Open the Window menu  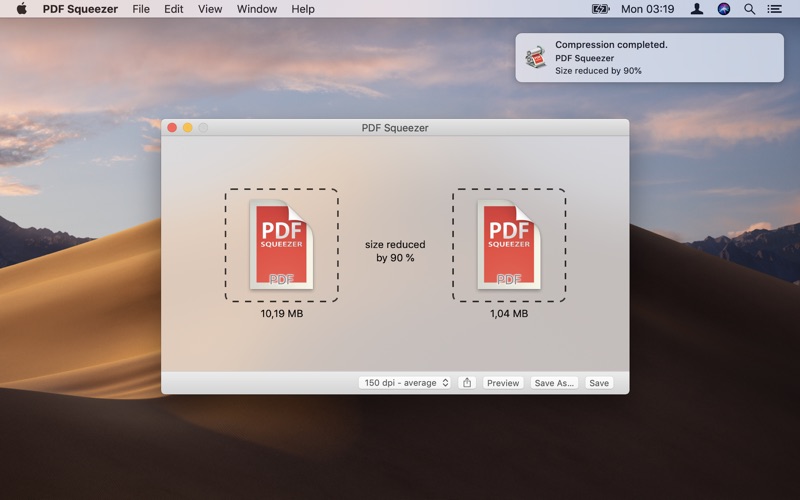[257, 9]
